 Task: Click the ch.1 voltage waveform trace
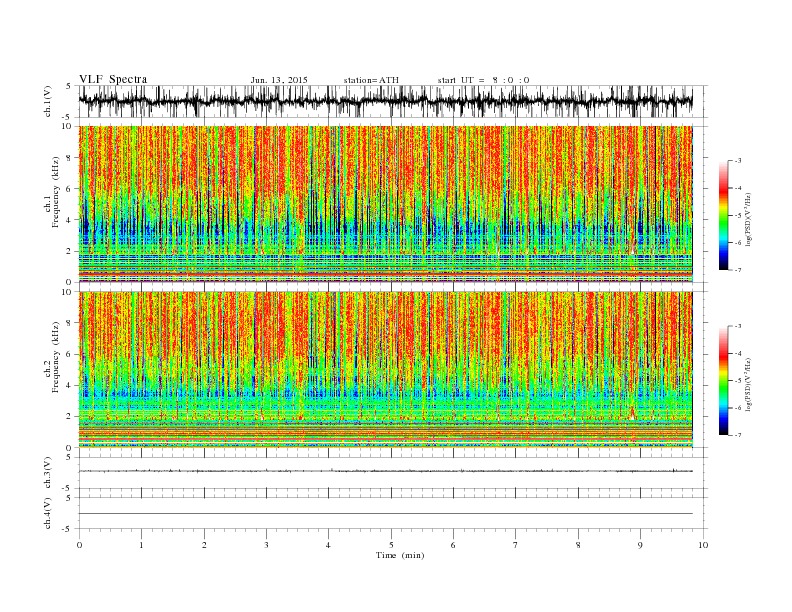click(x=385, y=101)
